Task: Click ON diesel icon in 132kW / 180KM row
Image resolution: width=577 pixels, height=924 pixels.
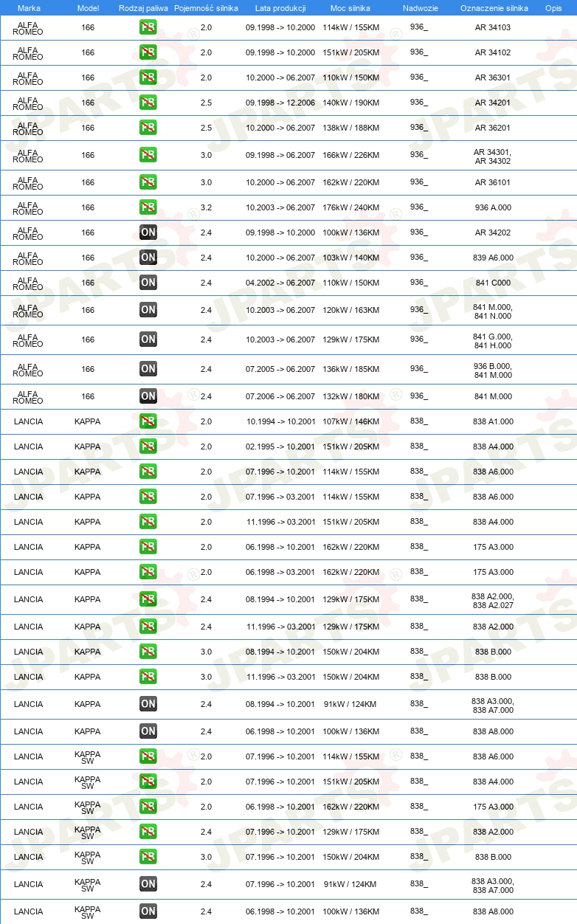Action: (148, 397)
